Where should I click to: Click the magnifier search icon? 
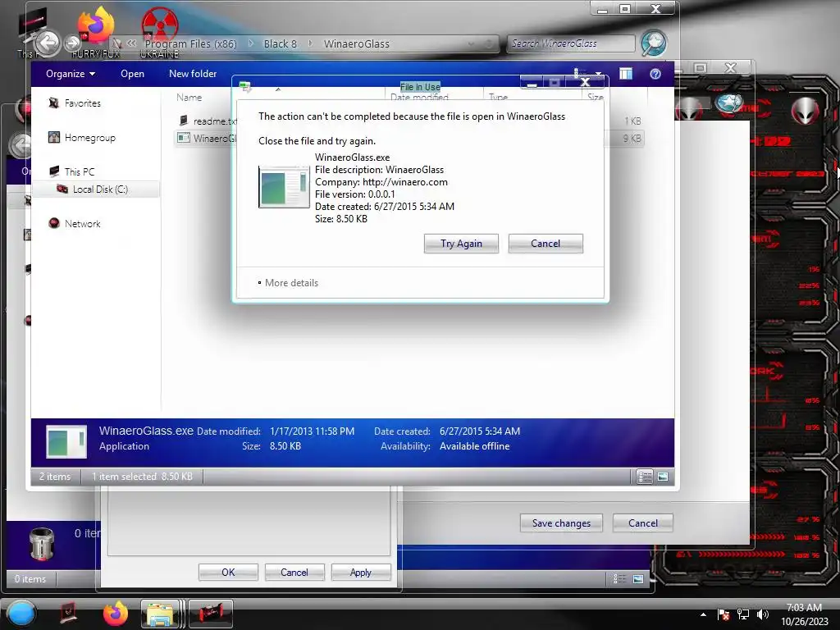pos(654,43)
